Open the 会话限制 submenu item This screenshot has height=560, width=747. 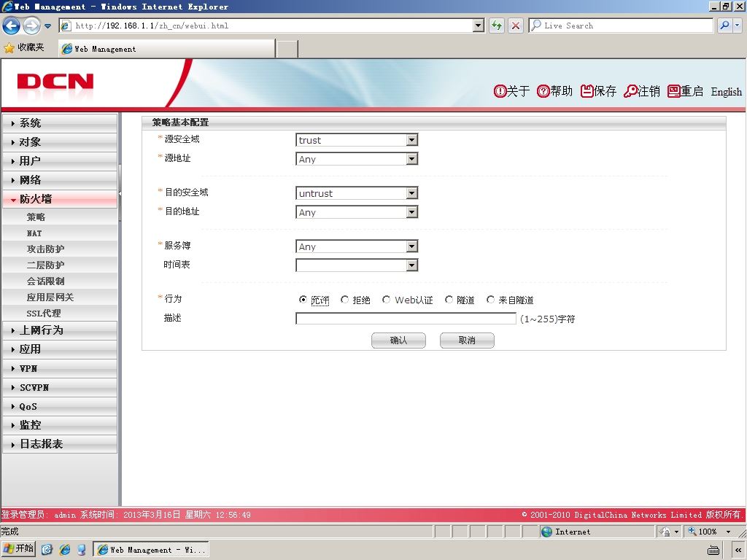(45, 281)
